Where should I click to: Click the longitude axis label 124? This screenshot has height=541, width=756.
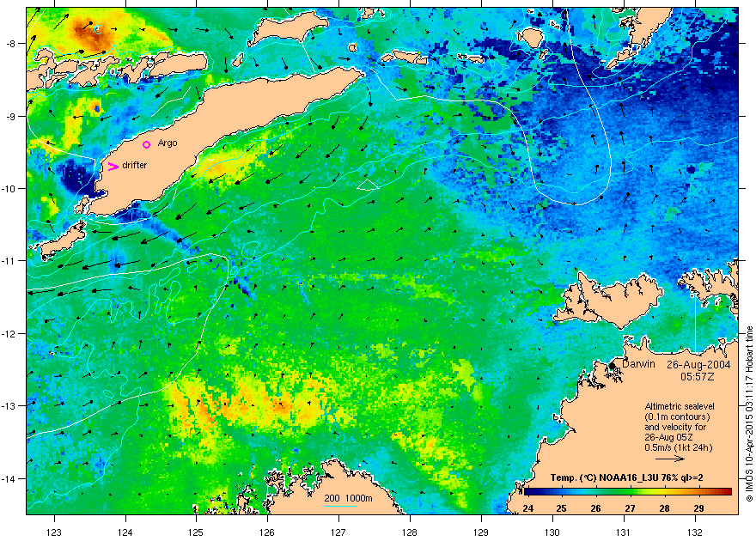coord(125,532)
